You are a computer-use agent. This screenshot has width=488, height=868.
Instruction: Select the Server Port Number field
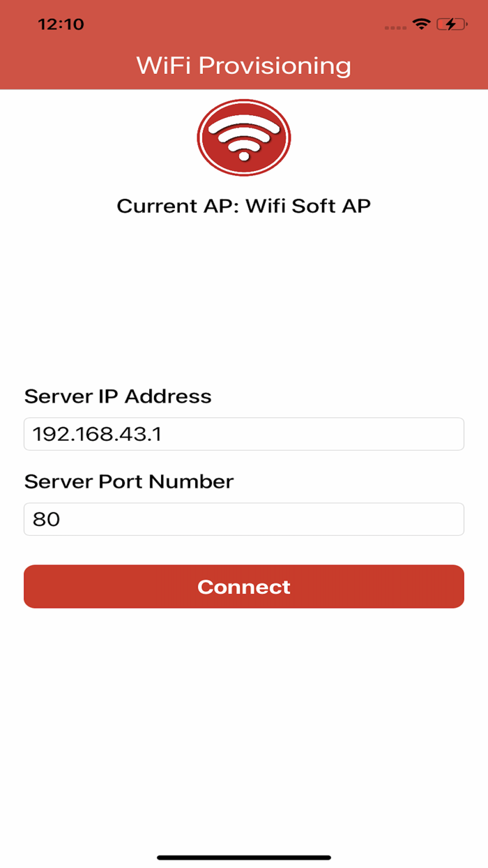pyautogui.click(x=244, y=519)
